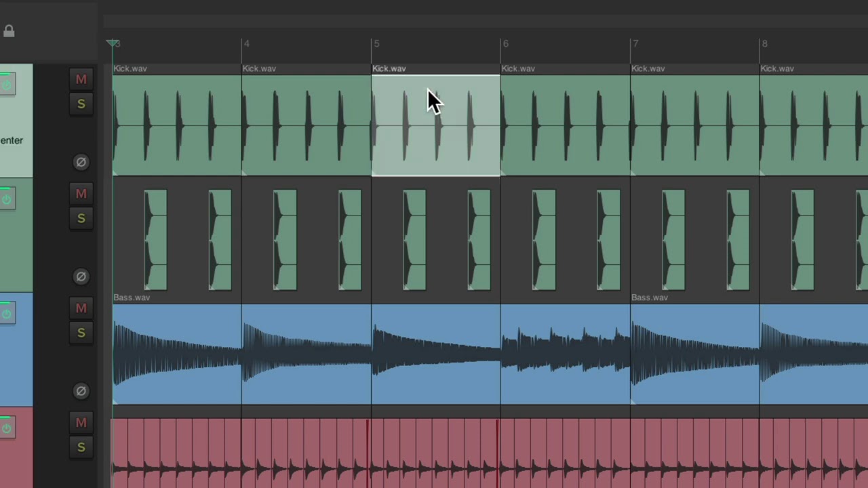The image size is (868, 488).
Task: Click bar 5 on the timeline ruler
Action: pyautogui.click(x=376, y=43)
